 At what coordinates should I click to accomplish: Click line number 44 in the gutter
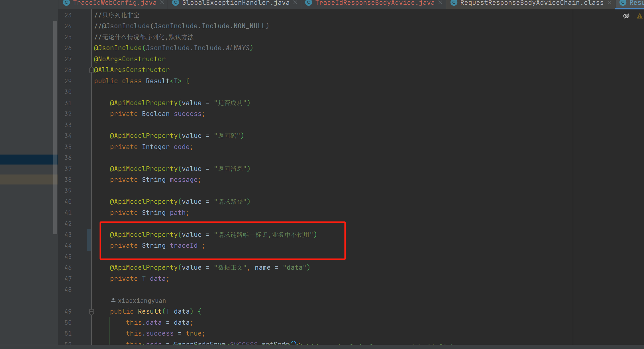click(68, 245)
